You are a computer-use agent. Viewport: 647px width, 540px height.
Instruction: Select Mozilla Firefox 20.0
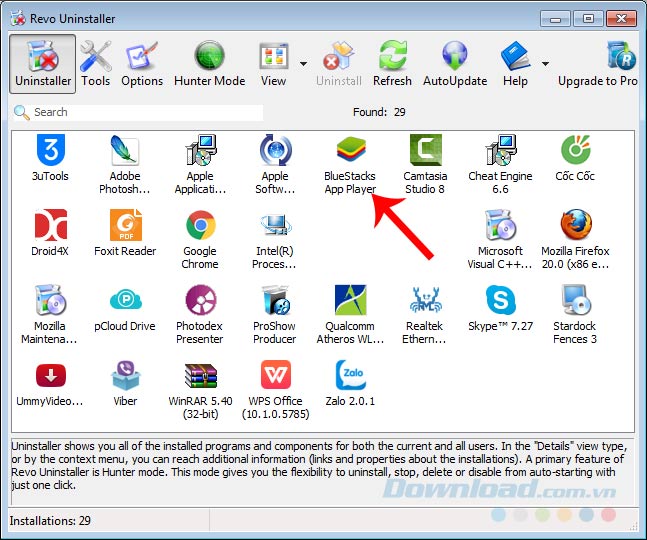click(575, 239)
